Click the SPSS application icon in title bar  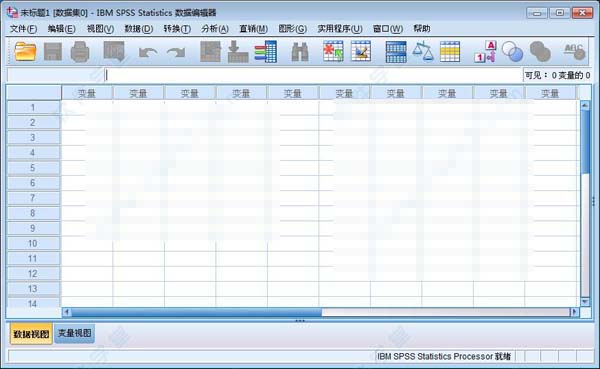tap(12, 12)
